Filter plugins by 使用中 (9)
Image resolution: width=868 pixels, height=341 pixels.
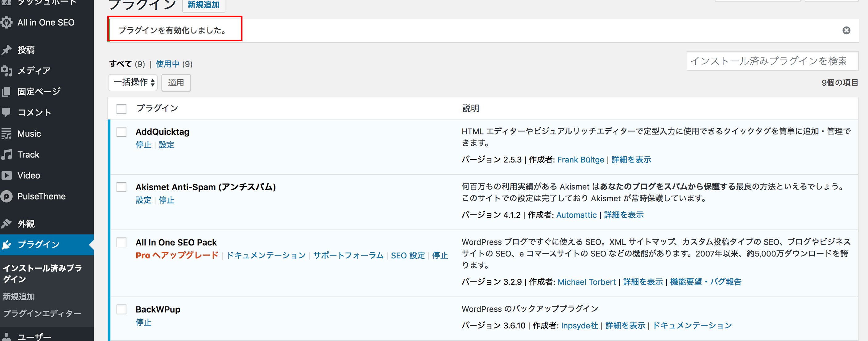click(174, 64)
